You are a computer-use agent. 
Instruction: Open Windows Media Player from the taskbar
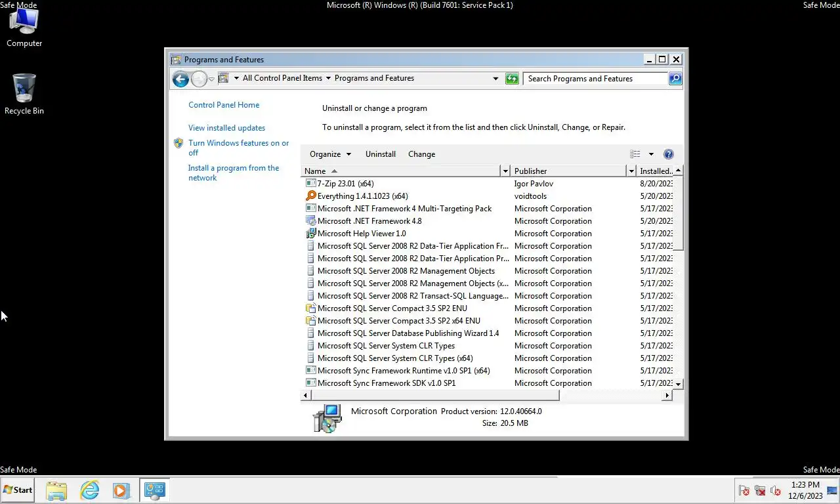121,490
